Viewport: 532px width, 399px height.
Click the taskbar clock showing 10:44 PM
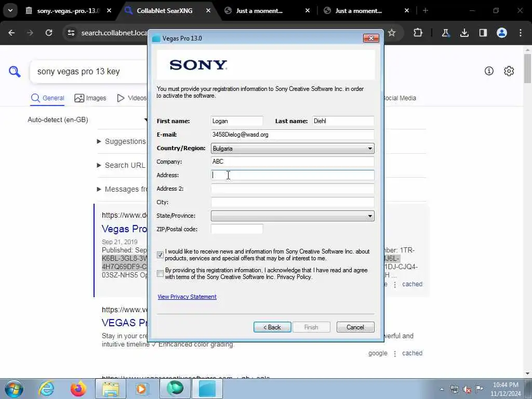tap(506, 389)
